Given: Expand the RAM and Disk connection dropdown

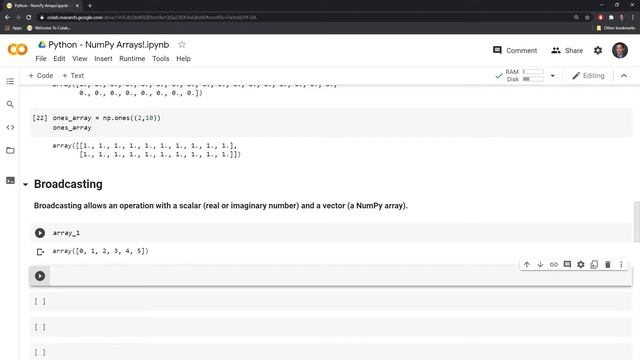Looking at the screenshot, I should 553,76.
